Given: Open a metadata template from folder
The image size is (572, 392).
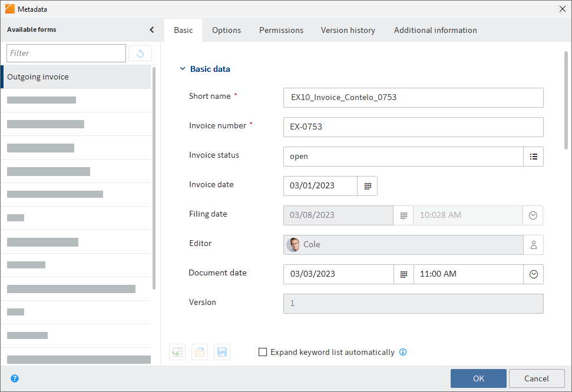Looking at the screenshot, I should tap(200, 351).
